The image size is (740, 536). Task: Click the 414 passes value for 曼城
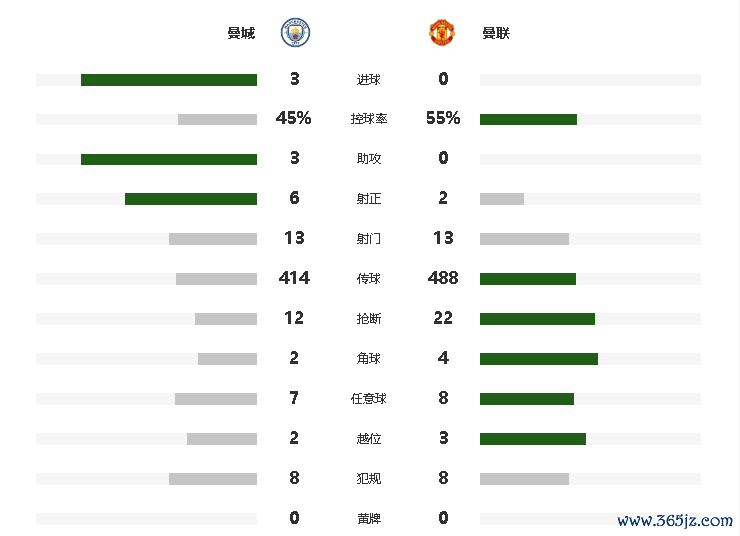point(294,278)
